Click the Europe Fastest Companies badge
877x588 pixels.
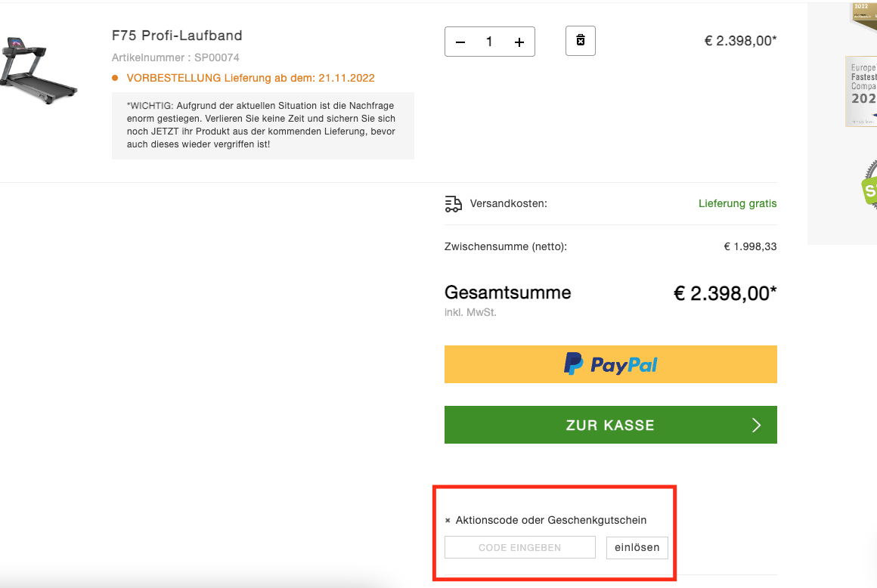[x=863, y=91]
